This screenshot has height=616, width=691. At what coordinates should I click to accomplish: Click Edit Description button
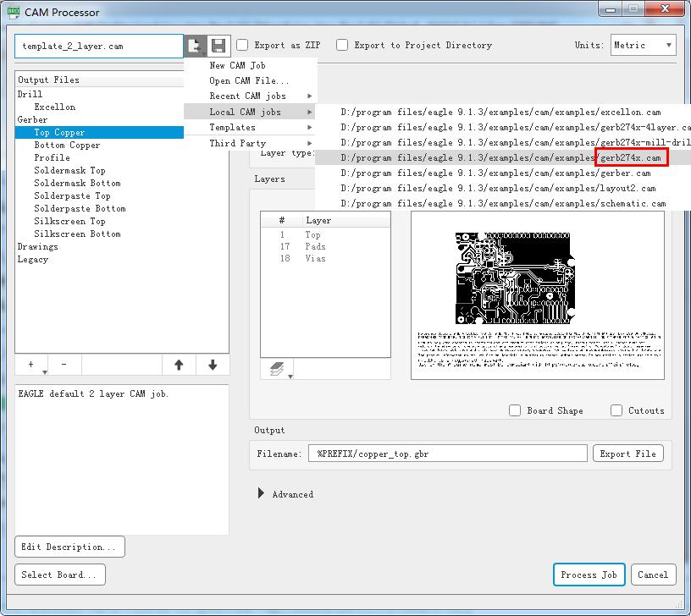tap(69, 547)
